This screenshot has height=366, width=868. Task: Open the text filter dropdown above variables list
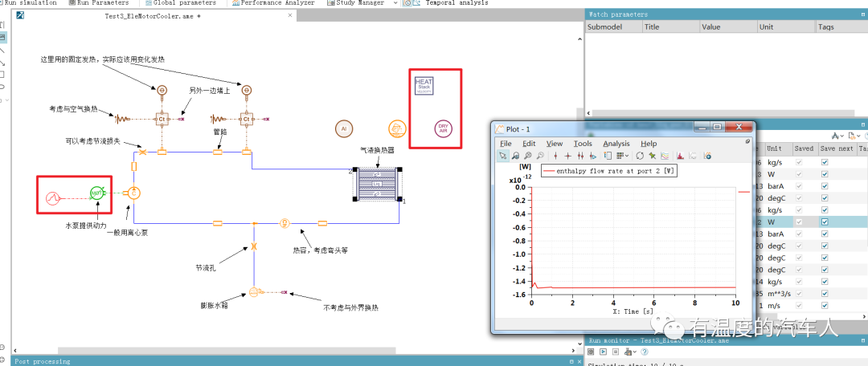coord(837,136)
